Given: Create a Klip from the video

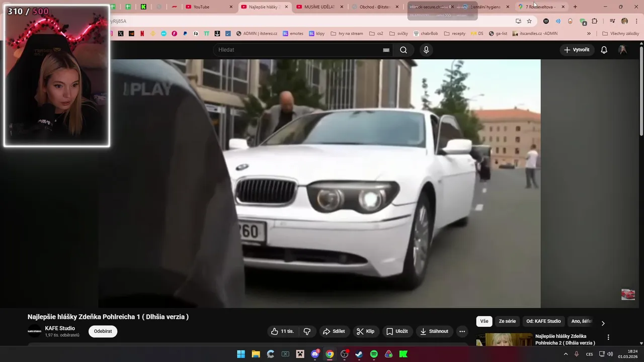Looking at the screenshot, I should pos(366,331).
